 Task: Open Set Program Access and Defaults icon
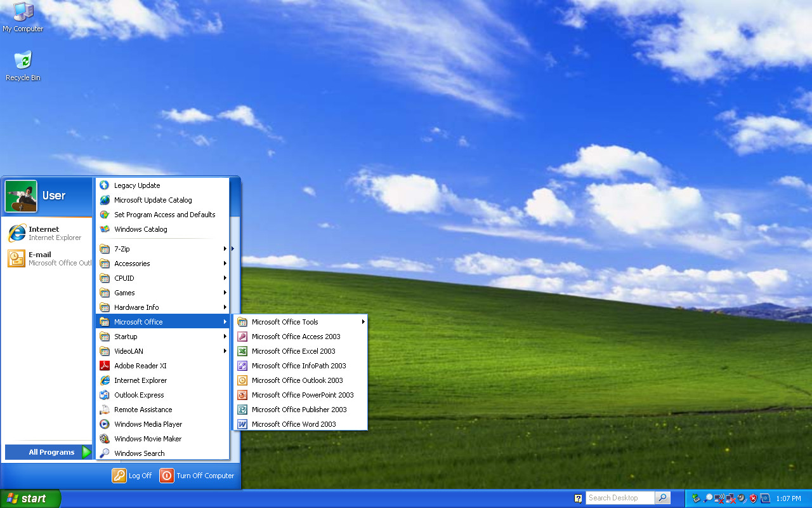coord(105,215)
